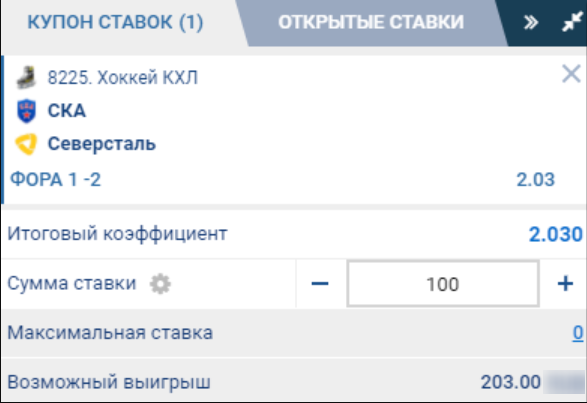
Task: Click the SKA team logo
Action: tap(27, 111)
